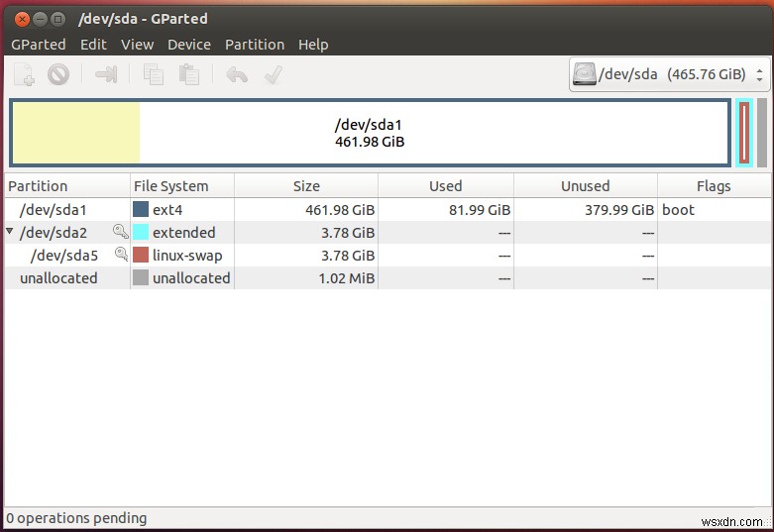Click the 1.02 MiB size cell
Screen dimensions: 774x532
point(346,278)
